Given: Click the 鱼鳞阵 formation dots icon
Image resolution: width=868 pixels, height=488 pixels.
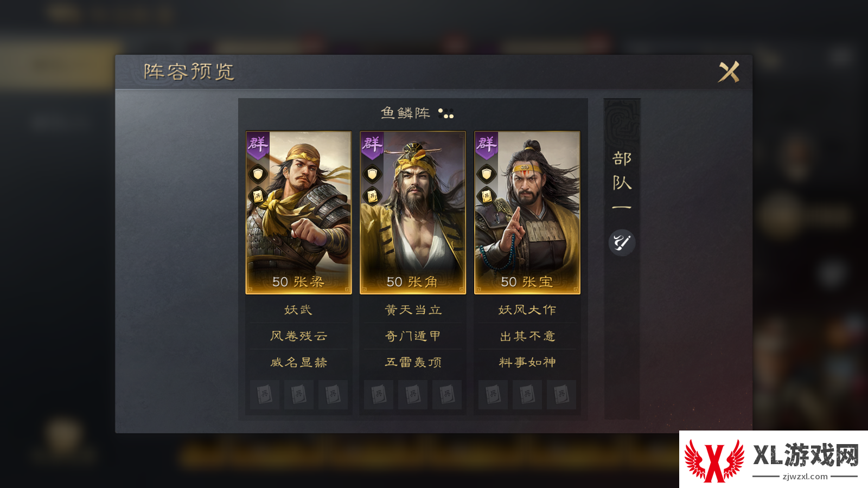Looking at the screenshot, I should 446,113.
